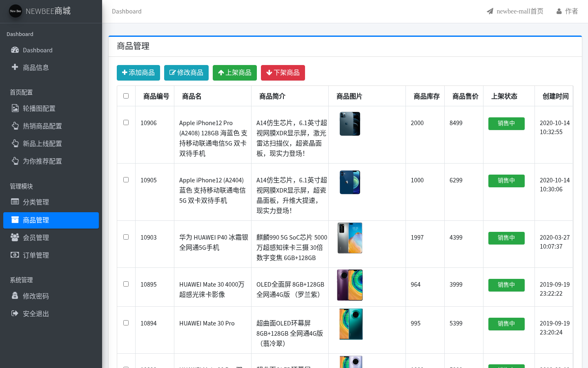Click the hand icon beside 热销商品配置
This screenshot has width=588, height=368.
click(x=15, y=126)
